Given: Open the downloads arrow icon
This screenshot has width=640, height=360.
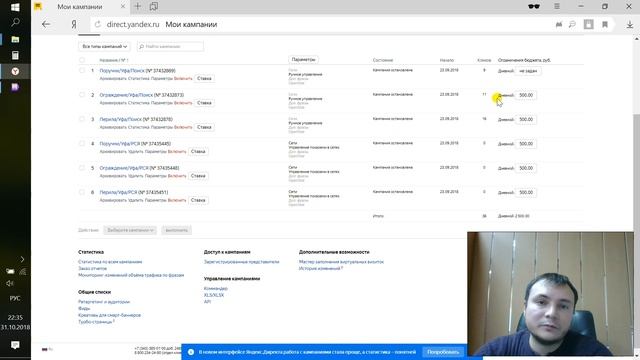Looking at the screenshot, I should pyautogui.click(x=630, y=24).
